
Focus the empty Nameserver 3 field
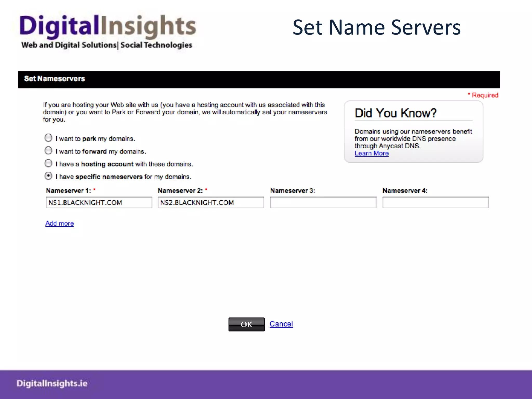323,203
